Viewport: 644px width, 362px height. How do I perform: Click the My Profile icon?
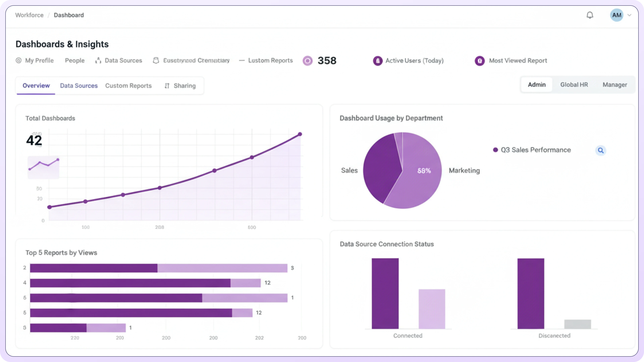[x=18, y=61]
